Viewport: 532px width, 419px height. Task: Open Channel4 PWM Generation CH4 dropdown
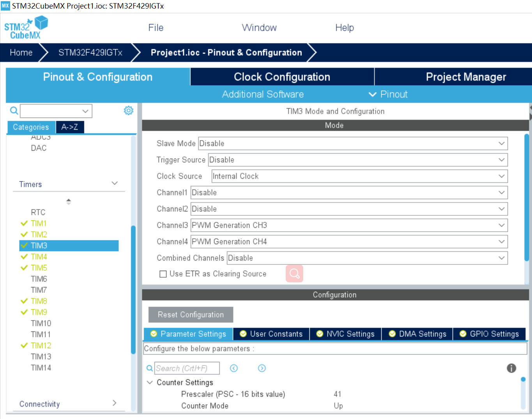349,241
